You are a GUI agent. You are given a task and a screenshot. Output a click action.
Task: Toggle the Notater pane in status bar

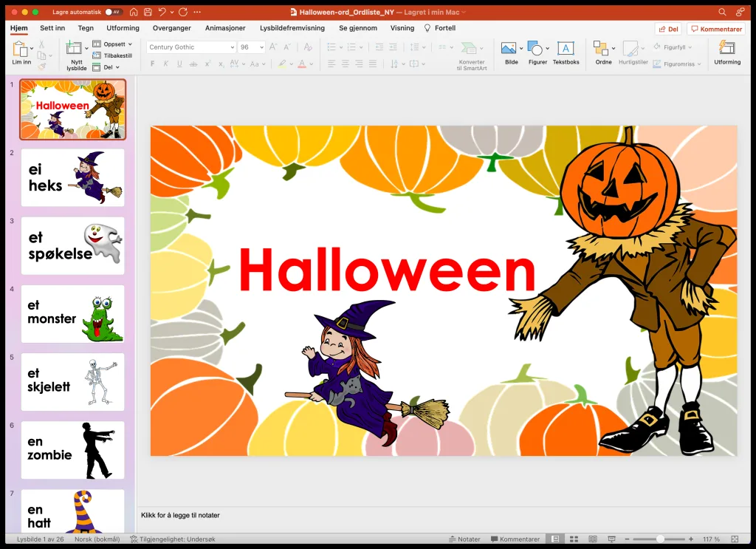click(x=464, y=539)
